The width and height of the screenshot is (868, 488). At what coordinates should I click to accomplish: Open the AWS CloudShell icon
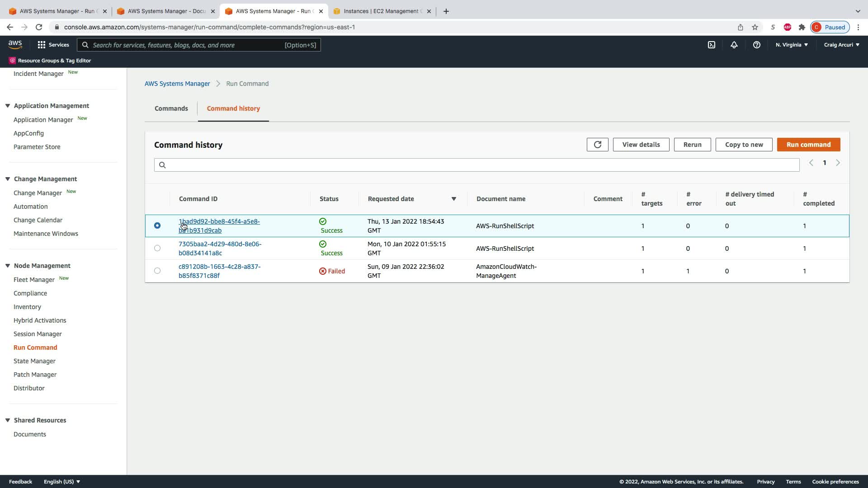tap(712, 45)
